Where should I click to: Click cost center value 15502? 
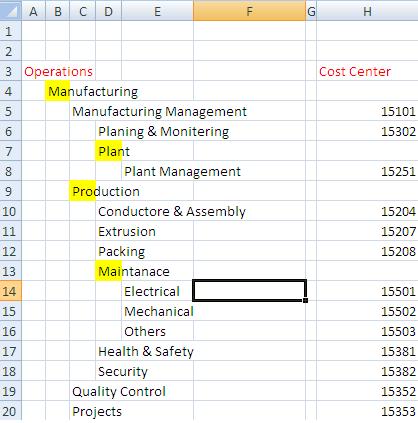pos(398,311)
